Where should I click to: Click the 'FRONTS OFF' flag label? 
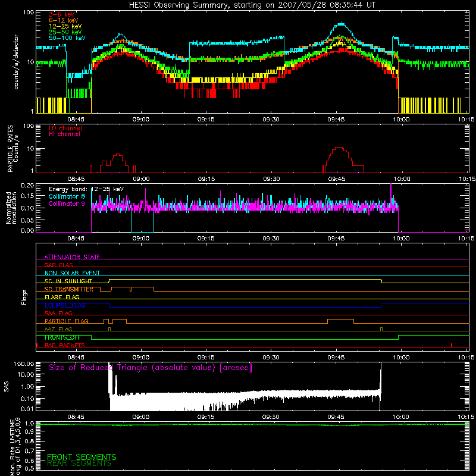click(x=62, y=337)
